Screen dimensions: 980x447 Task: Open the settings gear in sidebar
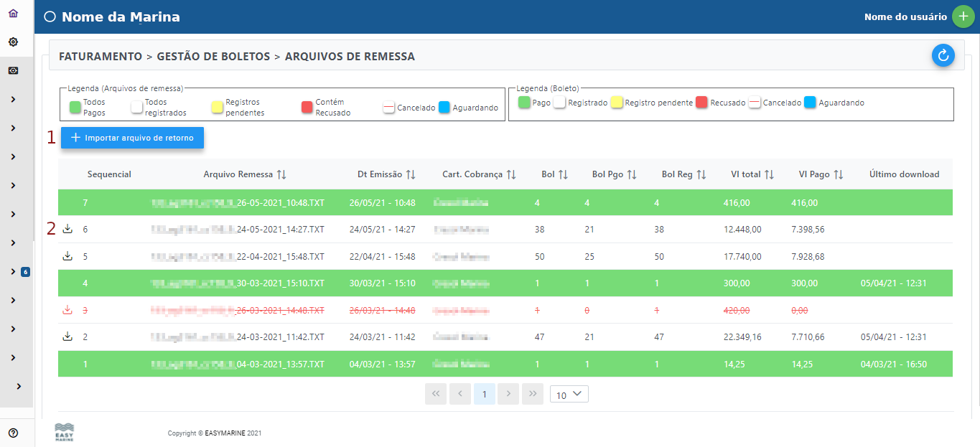click(x=13, y=42)
